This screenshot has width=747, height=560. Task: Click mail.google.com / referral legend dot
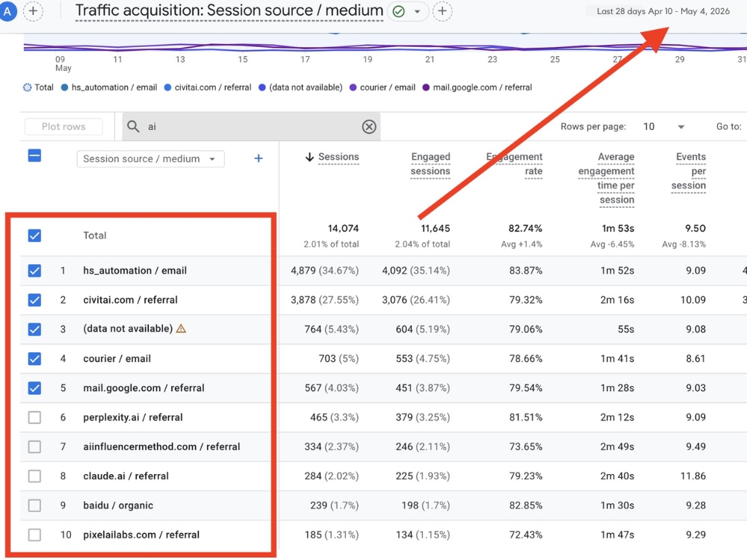[426, 87]
